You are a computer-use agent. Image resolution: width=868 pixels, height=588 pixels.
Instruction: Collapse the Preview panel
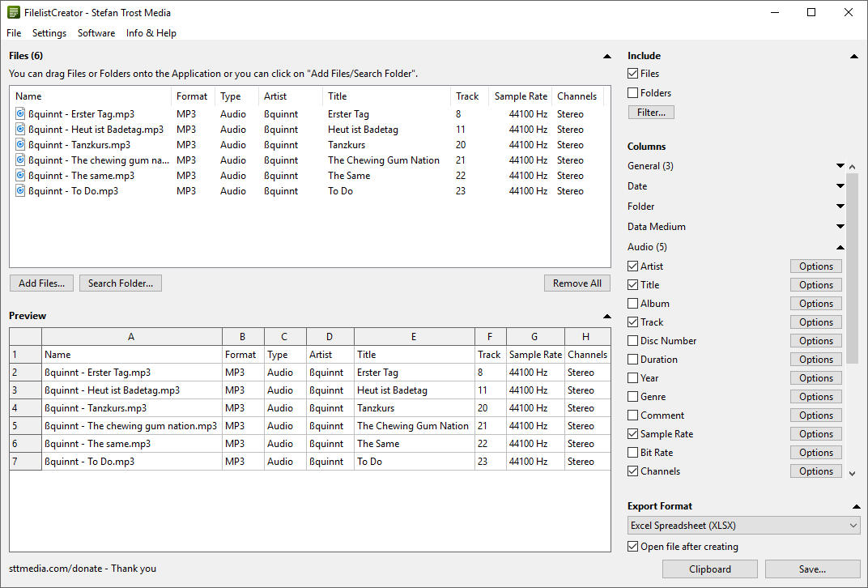pyautogui.click(x=606, y=315)
